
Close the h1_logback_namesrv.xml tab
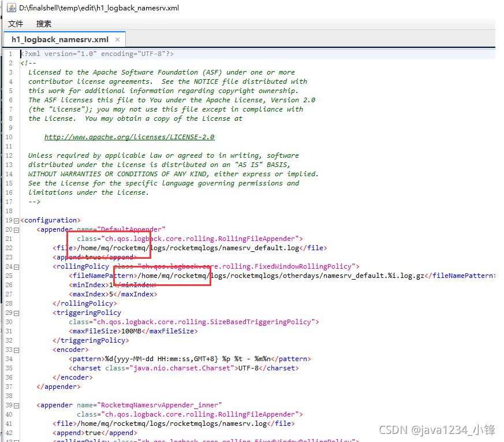point(117,39)
